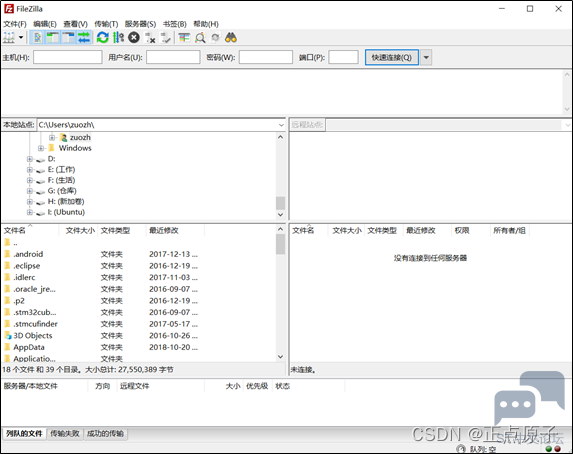
Task: Disconnect from server icon
Action: tap(150, 38)
